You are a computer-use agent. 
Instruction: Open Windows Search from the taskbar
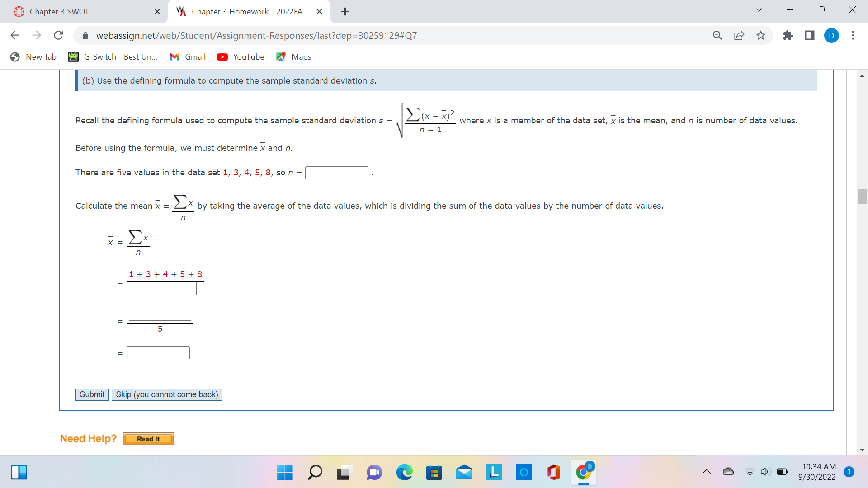click(315, 472)
